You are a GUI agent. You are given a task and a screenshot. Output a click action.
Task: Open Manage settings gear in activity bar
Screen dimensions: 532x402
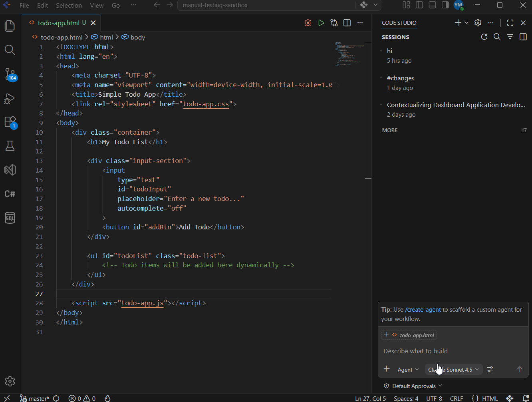pyautogui.click(x=10, y=381)
